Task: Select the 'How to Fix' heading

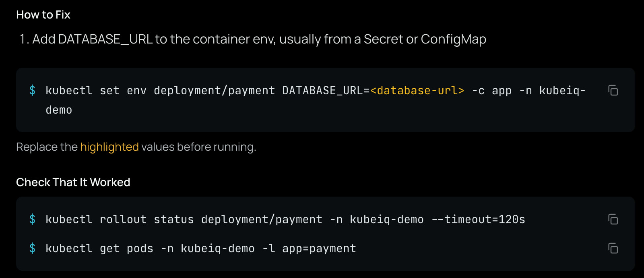Action: point(43,15)
